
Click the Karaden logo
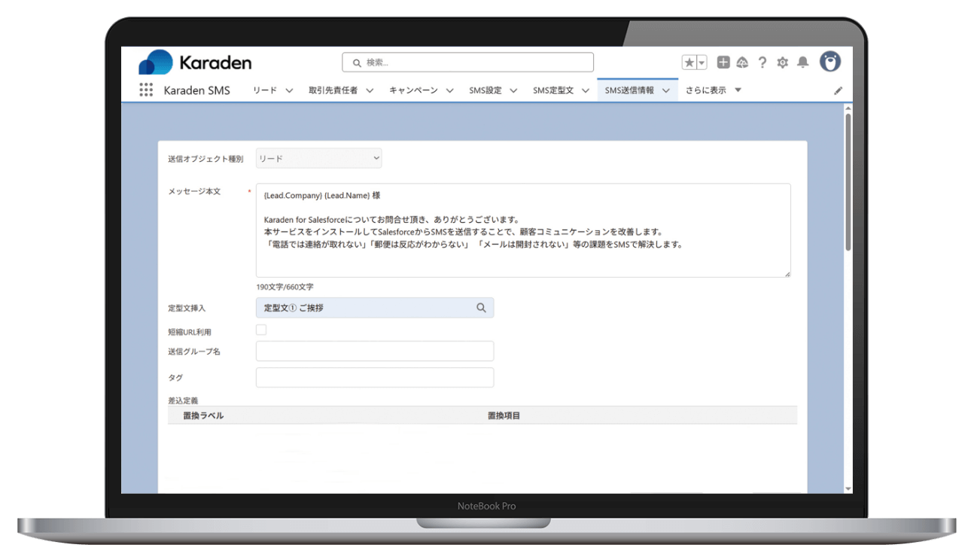tap(195, 62)
